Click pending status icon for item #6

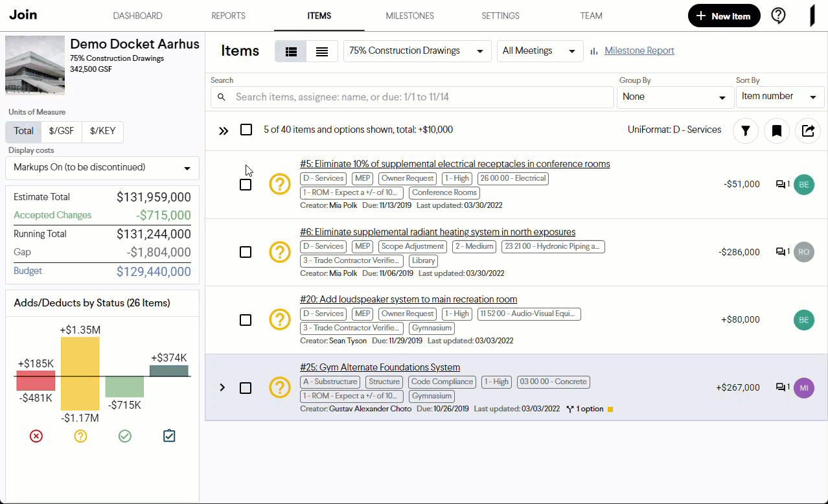pyautogui.click(x=280, y=252)
